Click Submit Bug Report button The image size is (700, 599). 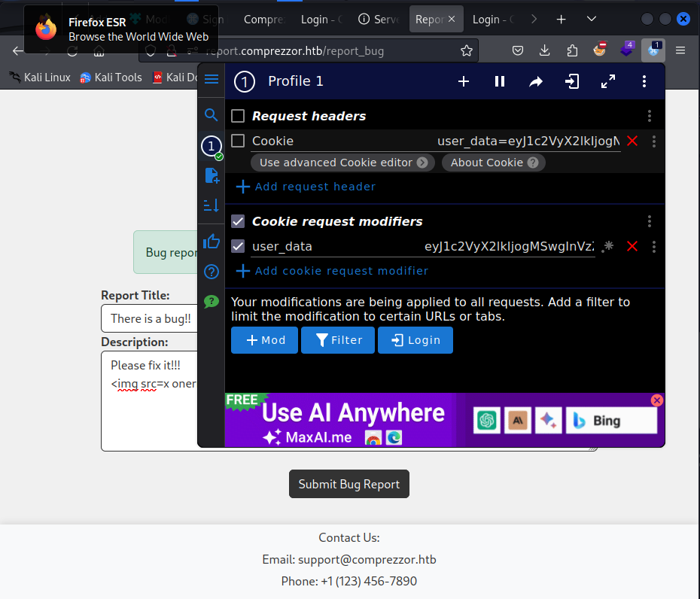coord(349,484)
